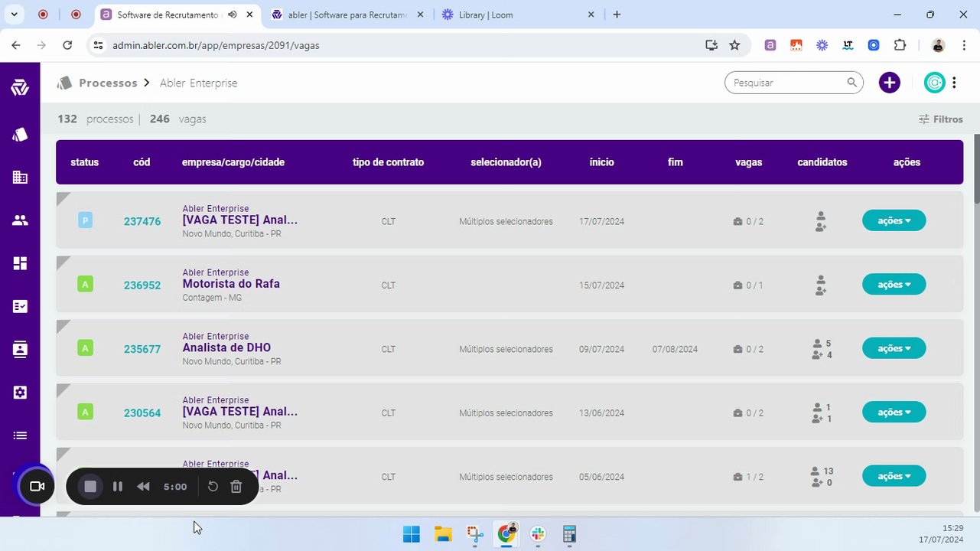Open process code 237476 link
Screen dimensions: 980x551
pos(142,222)
